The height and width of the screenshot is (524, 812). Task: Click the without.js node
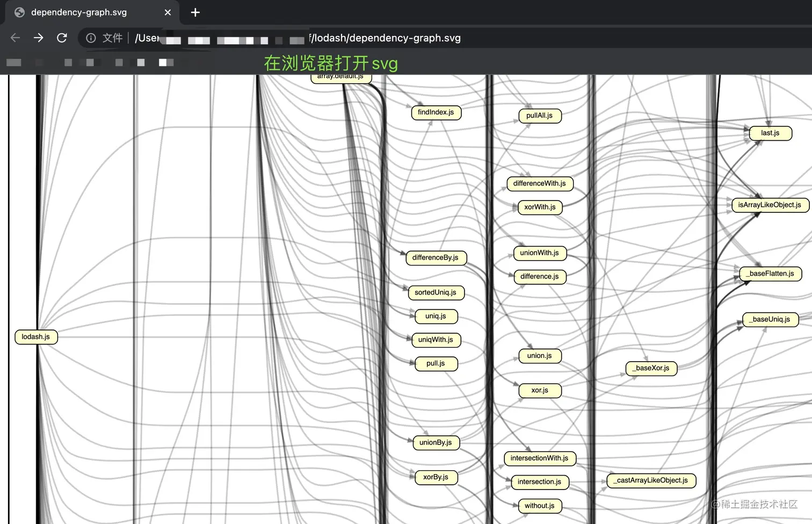540,506
